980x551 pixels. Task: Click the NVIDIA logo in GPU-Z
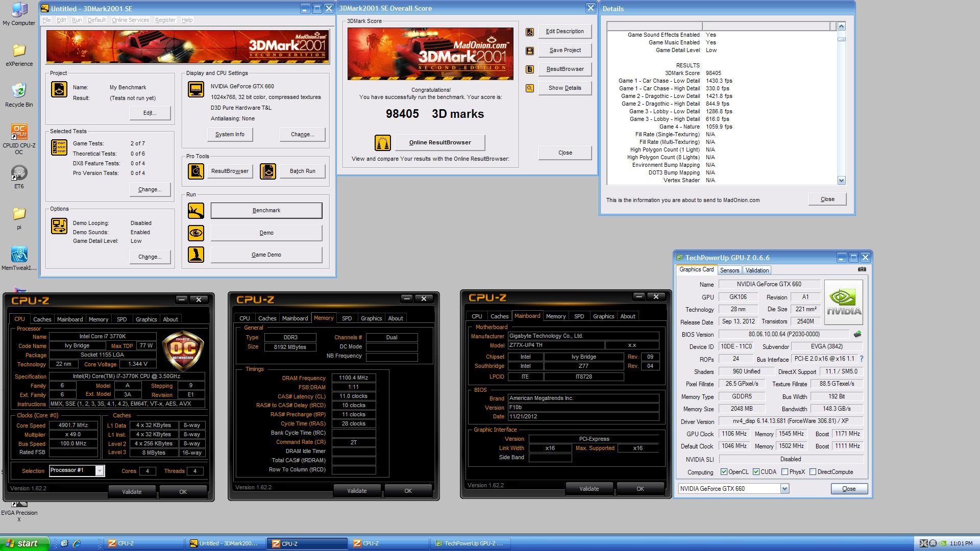[x=843, y=302]
